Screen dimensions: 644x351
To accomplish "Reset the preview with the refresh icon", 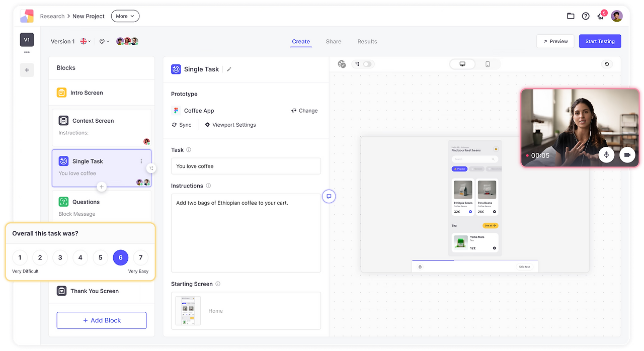I will [x=607, y=64].
